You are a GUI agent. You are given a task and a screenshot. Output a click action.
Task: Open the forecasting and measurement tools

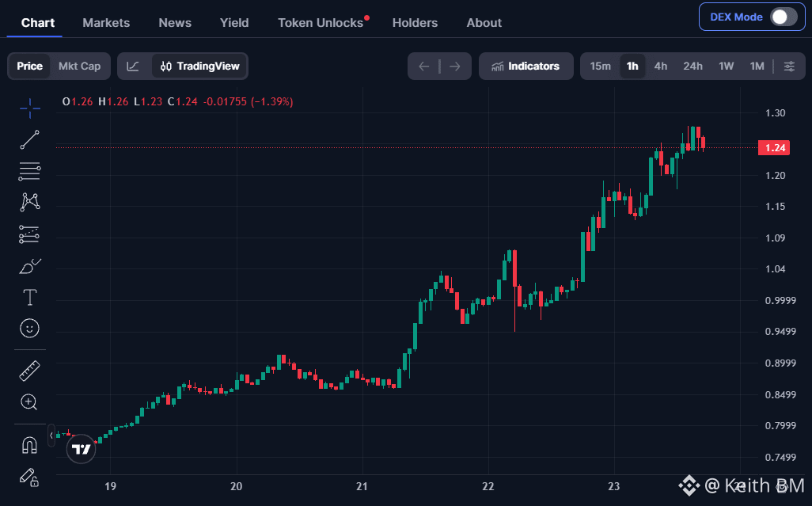pos(29,234)
